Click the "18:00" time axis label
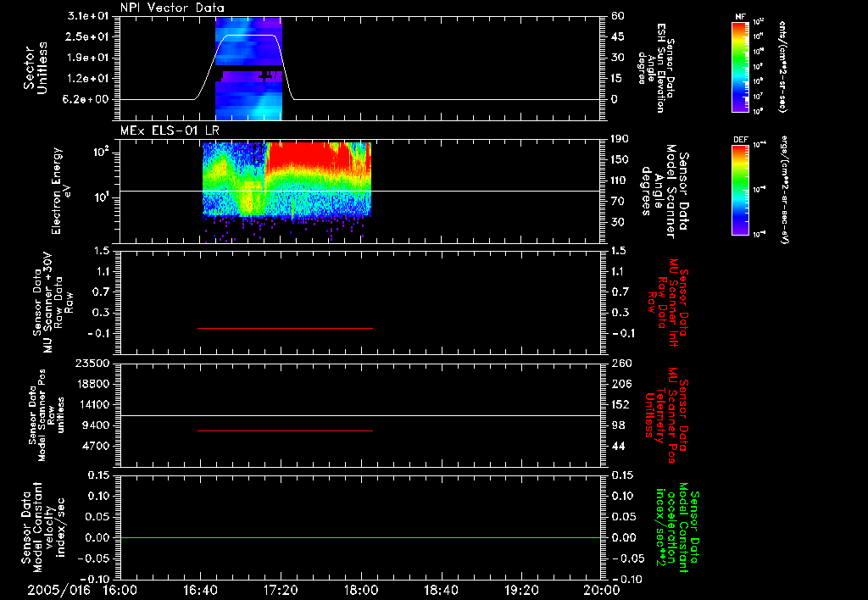This screenshot has height=600, width=868. click(361, 590)
